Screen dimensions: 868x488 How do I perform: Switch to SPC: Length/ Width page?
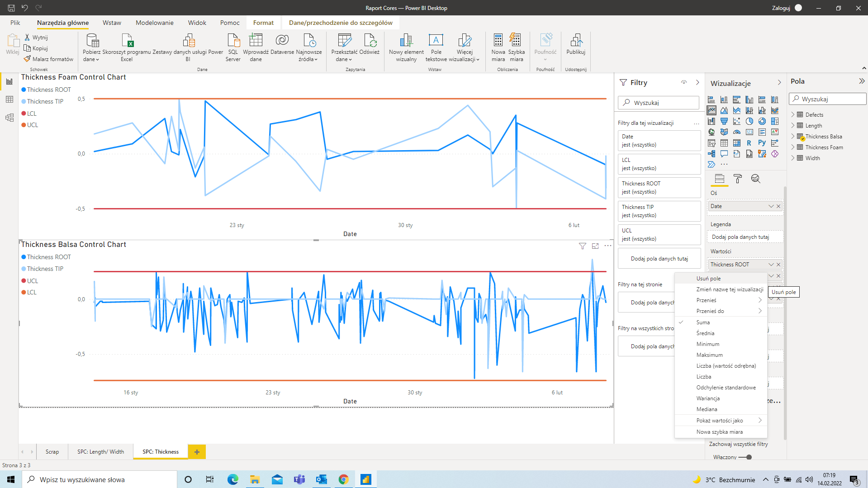[100, 452]
